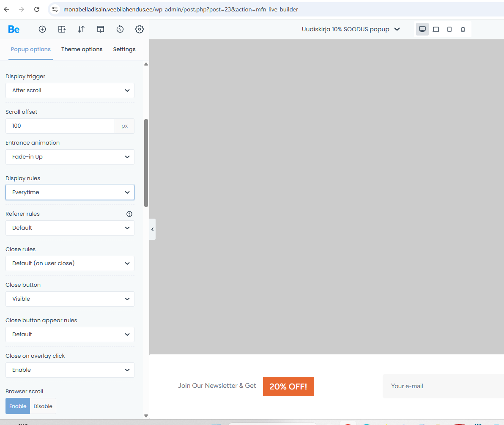The image size is (504, 425).
Task: Open the revisions history icon
Action: click(x=120, y=29)
